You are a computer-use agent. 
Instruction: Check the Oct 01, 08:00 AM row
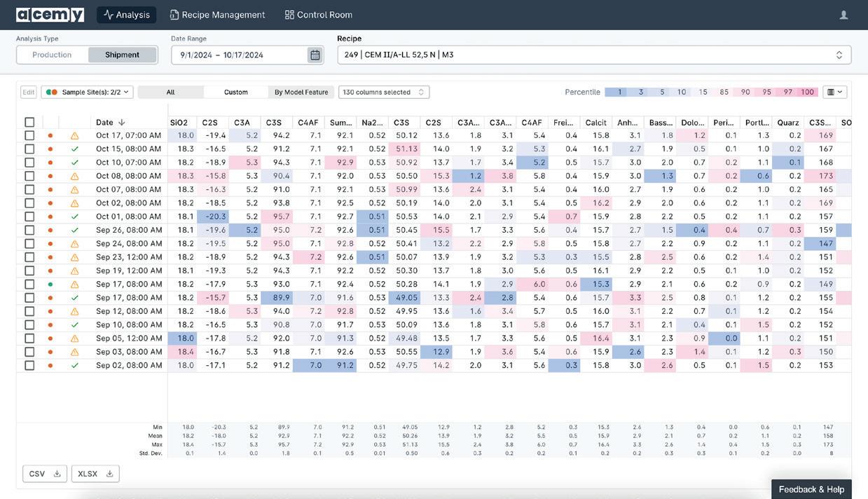point(29,217)
